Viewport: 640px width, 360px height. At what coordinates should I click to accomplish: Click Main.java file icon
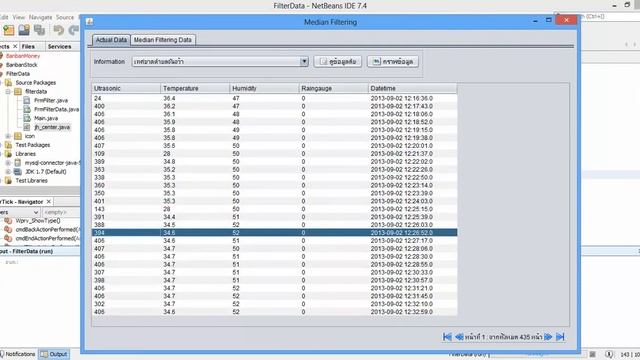click(x=27, y=118)
